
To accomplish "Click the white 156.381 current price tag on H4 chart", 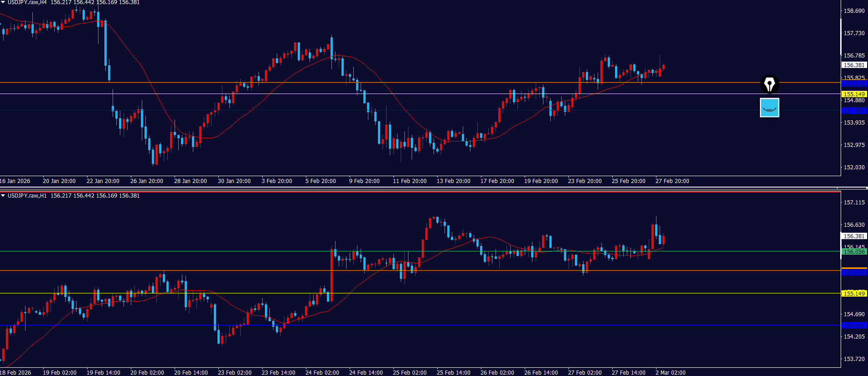I will 854,65.
